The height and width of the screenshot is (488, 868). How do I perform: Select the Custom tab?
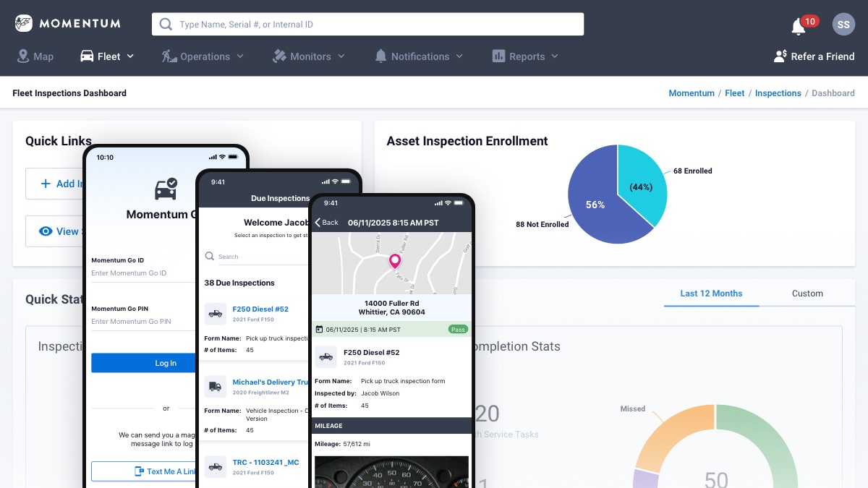point(807,294)
